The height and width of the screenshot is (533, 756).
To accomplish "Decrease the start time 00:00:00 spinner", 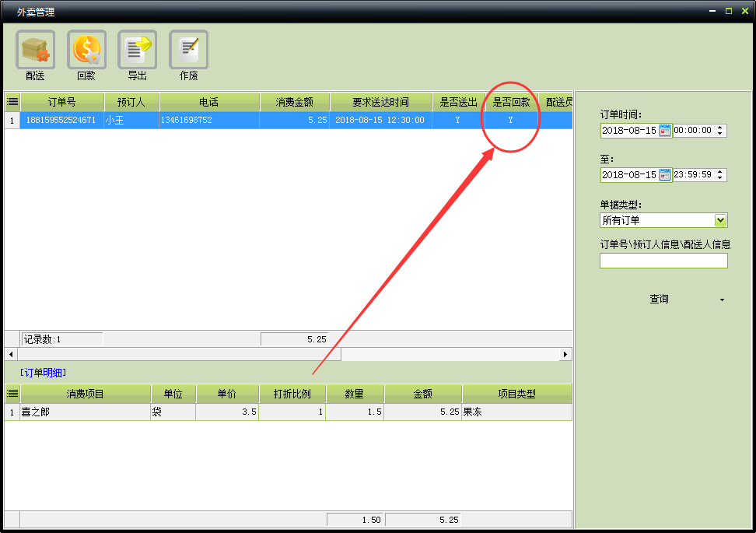I will (720, 133).
